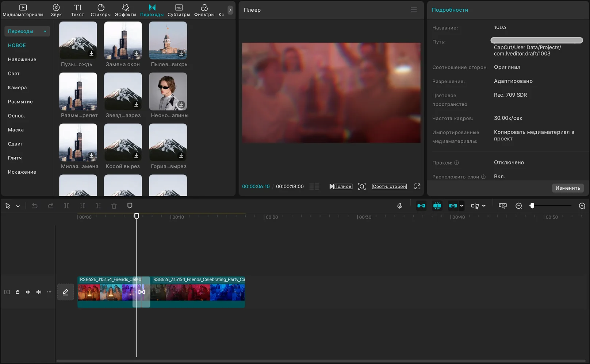Collapse the Переходы category list
The image size is (590, 364).
tap(45, 31)
